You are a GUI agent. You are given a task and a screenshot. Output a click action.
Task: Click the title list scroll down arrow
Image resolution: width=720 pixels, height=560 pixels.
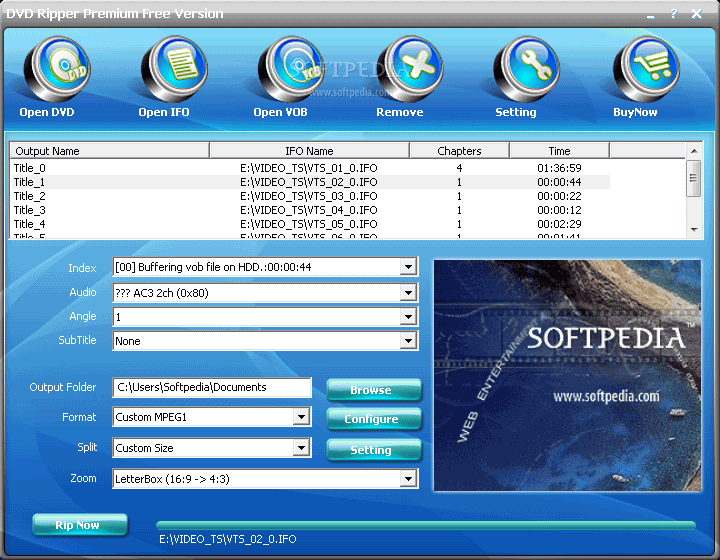coord(694,230)
